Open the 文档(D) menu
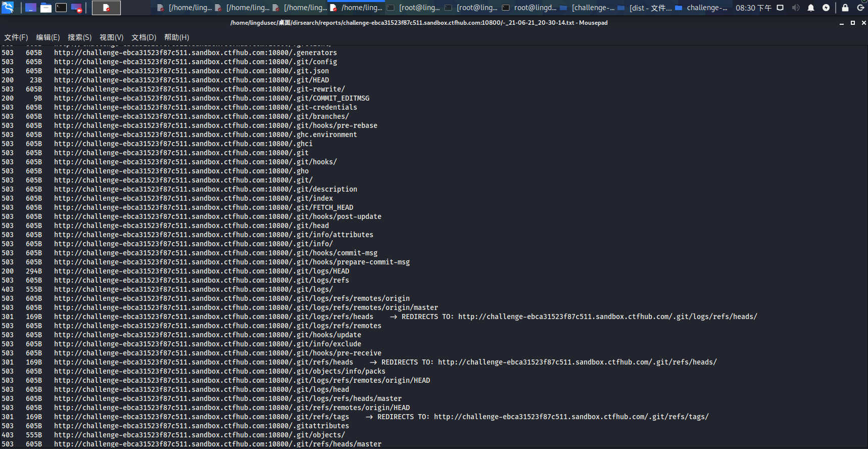Viewport: 868px width, 449px height. pos(144,37)
